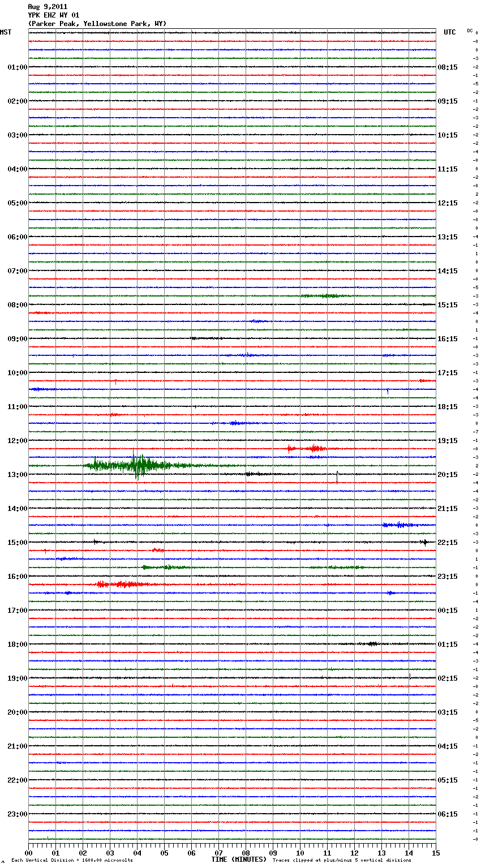
Task: Click the "17:15" UTC time label
Action: click(448, 373)
